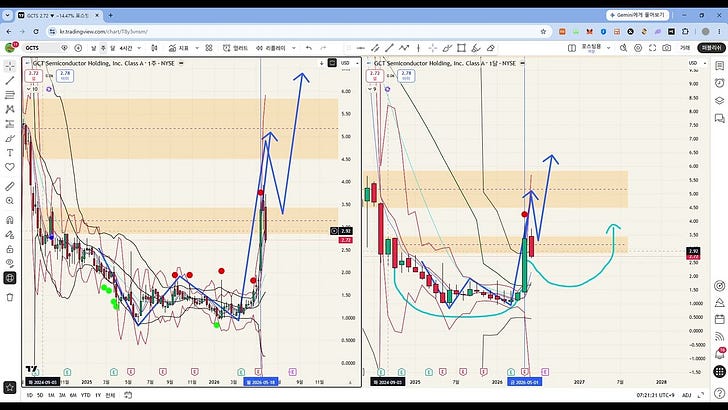728x410 pixels.
Task: Open the left chart USD currency dropdown
Action: click(349, 63)
